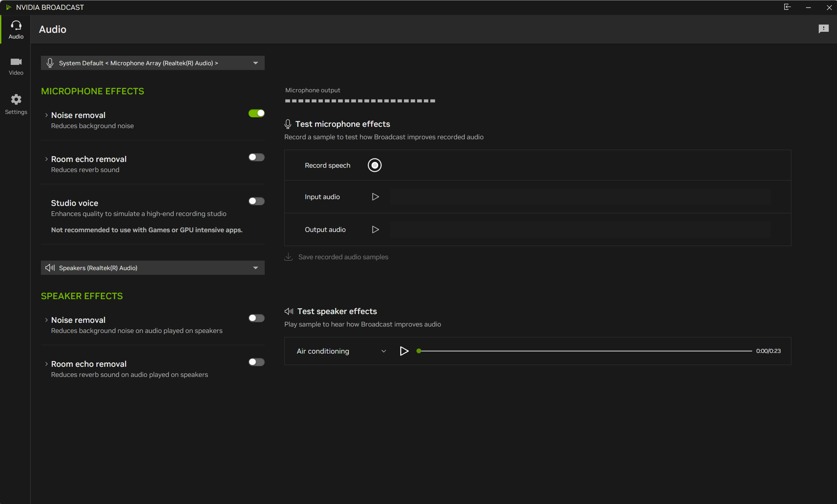Viewport: 837px width, 504px height.
Task: Open the Audio tab in sidebar
Action: click(x=16, y=29)
